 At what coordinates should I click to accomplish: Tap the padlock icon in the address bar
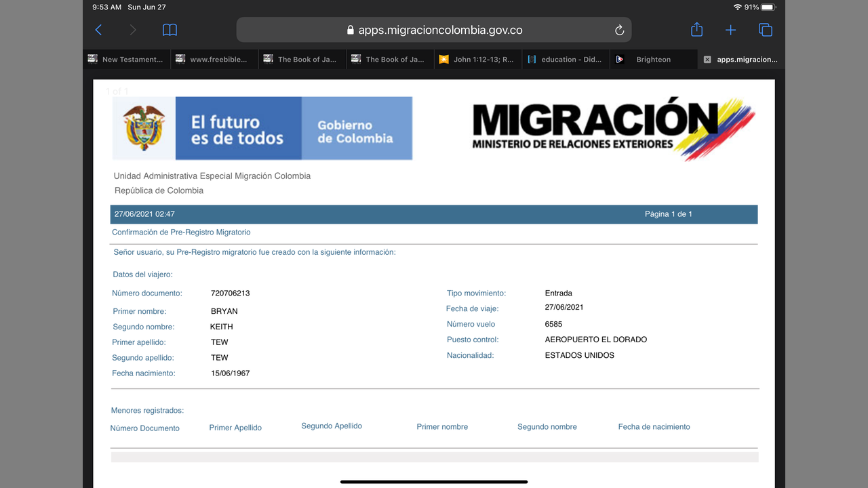click(x=350, y=30)
